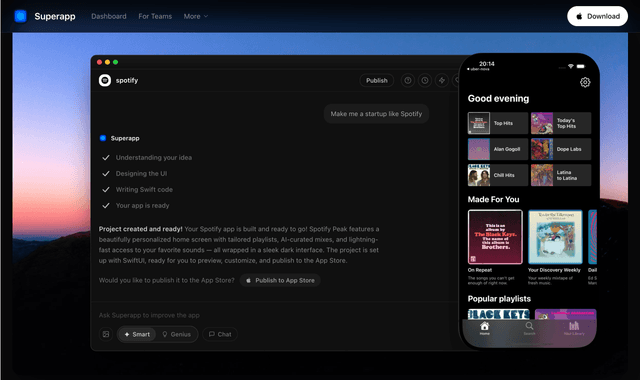
Task: Select the Genius mode toggle
Action: (176, 334)
